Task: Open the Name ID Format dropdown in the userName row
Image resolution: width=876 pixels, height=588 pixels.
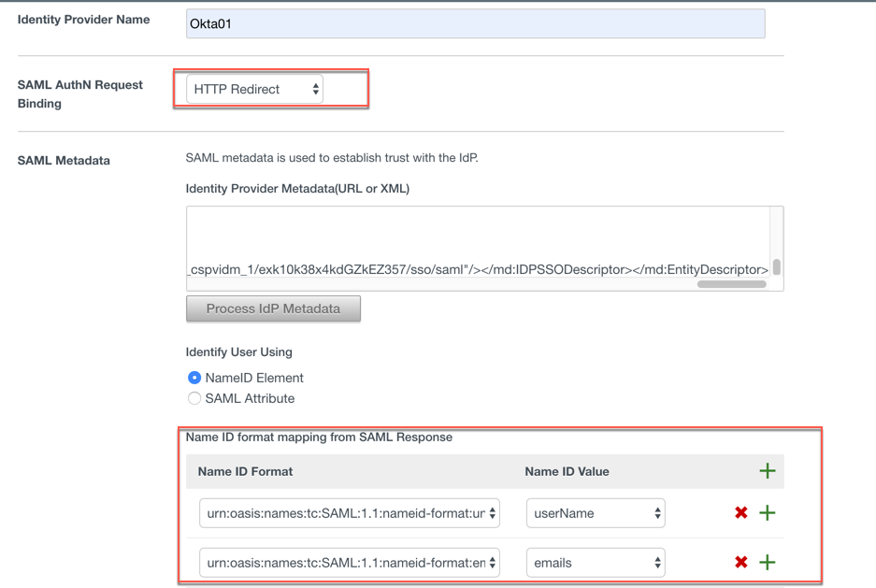Action: [349, 513]
